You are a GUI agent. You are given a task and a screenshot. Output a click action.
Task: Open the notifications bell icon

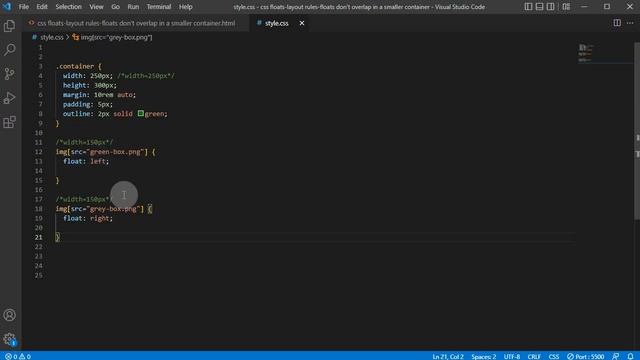[630, 356]
